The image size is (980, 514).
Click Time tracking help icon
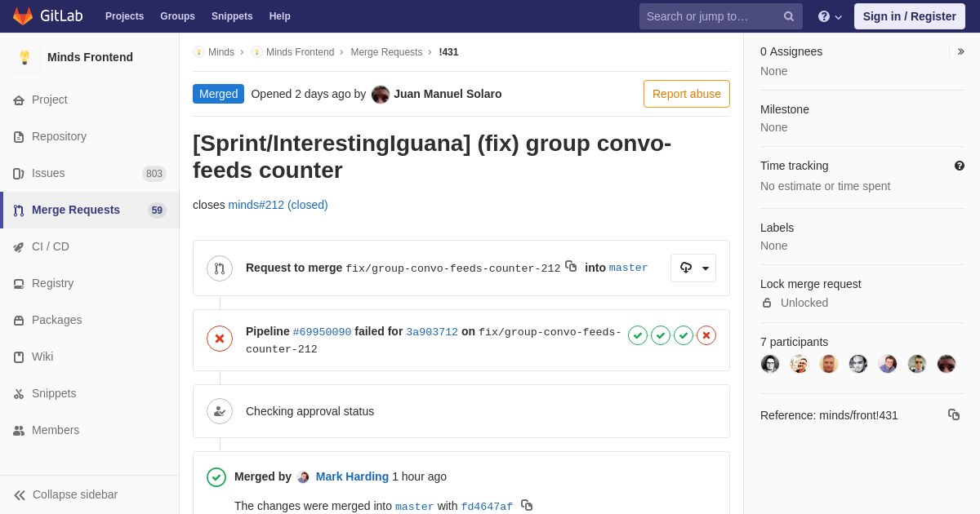pyautogui.click(x=960, y=166)
